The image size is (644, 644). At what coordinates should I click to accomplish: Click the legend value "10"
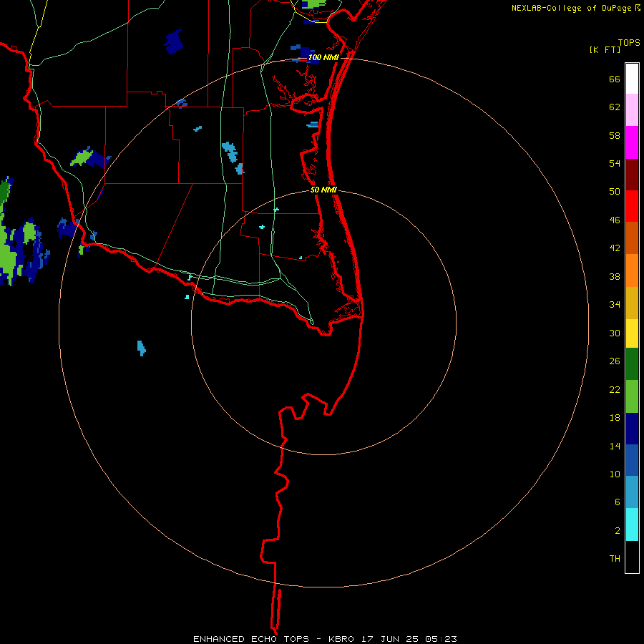point(615,474)
